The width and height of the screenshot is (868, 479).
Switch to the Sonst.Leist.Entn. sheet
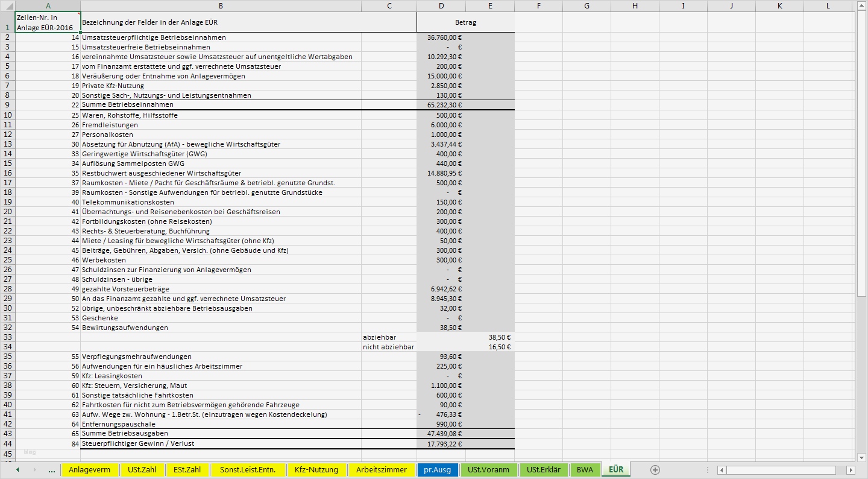248,470
